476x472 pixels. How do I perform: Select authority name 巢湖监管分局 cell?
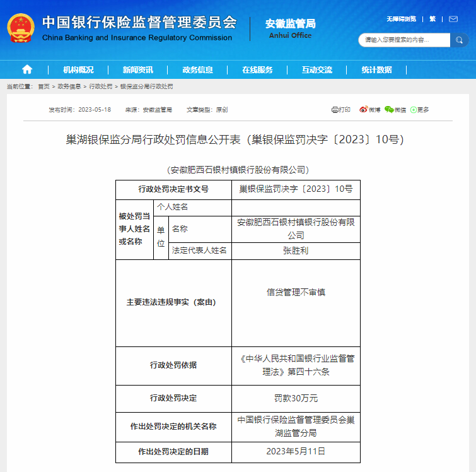click(x=296, y=427)
